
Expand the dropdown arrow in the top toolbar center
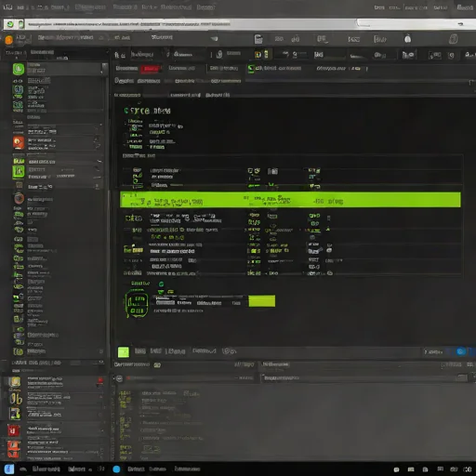(x=214, y=39)
